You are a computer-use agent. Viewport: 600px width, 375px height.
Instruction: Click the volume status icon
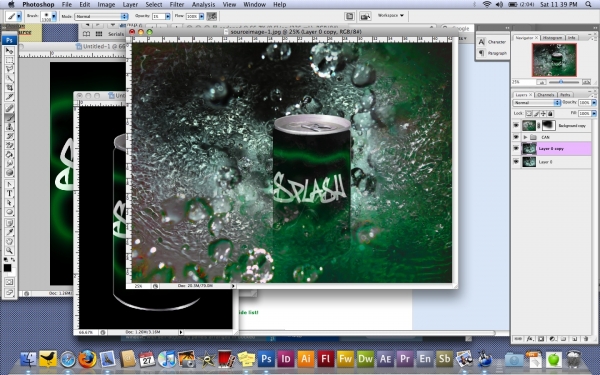(499, 5)
